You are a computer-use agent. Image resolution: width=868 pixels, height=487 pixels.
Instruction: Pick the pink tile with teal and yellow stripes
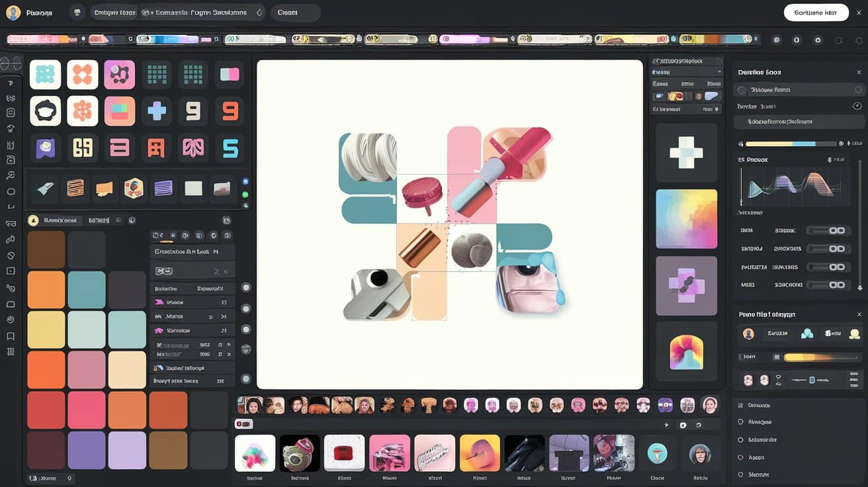click(x=119, y=111)
